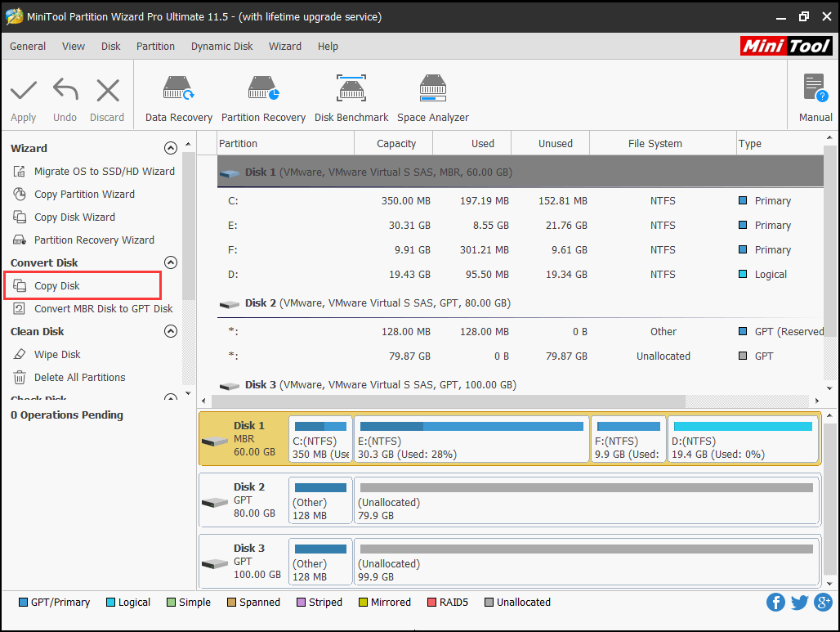Click the Copy Disk icon in sidebar
Viewport: 840px width, 632px height.
20,285
